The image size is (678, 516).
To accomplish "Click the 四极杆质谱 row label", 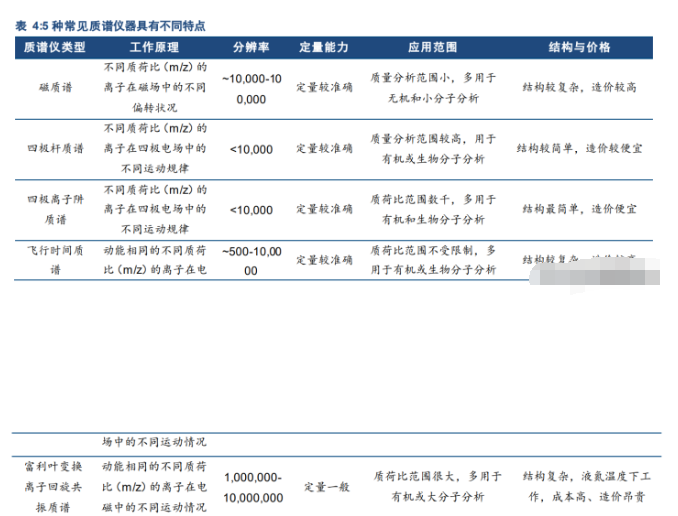I will [x=55, y=149].
